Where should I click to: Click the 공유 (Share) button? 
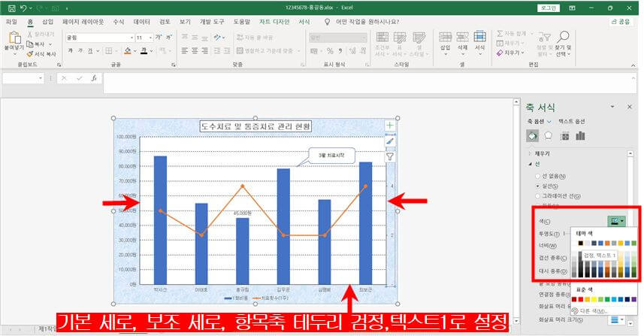click(621, 22)
